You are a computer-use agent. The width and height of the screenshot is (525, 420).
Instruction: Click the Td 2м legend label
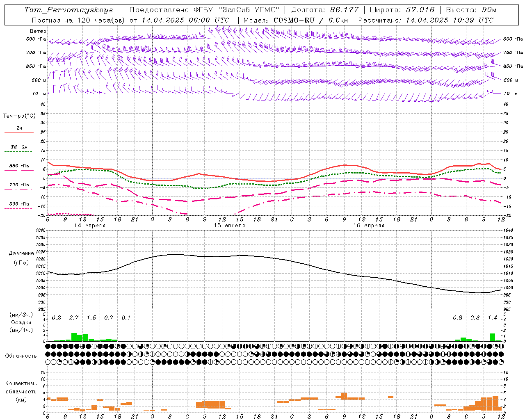[x=19, y=147]
